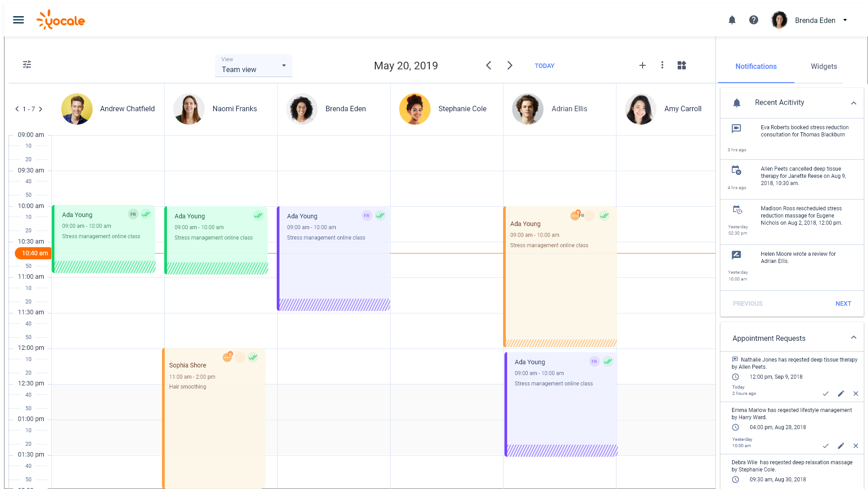This screenshot has height=489, width=868.
Task: Accept Nathalie Jones request with checkmark
Action: 826,394
